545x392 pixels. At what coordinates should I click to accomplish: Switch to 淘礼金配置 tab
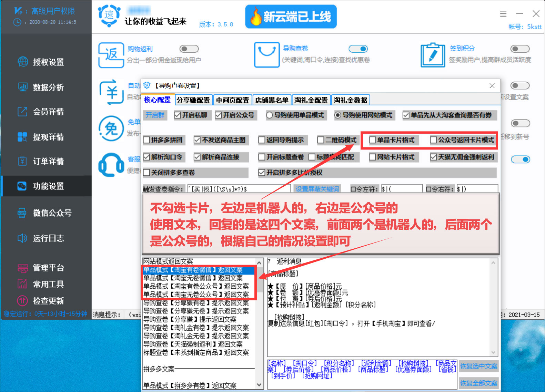[311, 100]
